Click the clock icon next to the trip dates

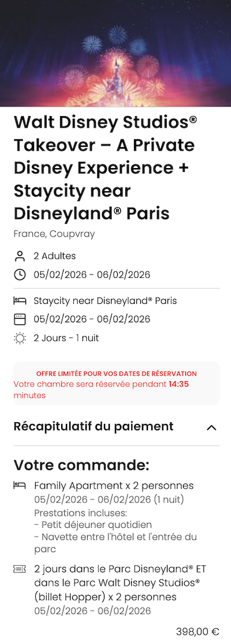coord(19,275)
